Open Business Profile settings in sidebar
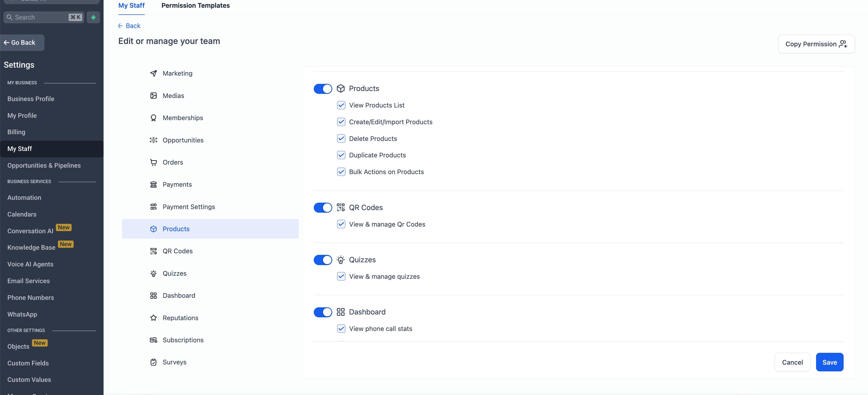Viewport: 868px width, 395px height. click(31, 99)
